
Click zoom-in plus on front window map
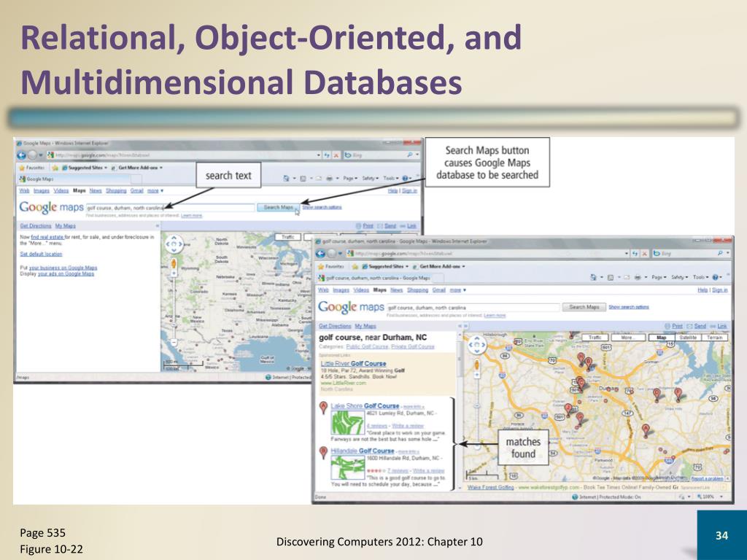pyautogui.click(x=477, y=376)
